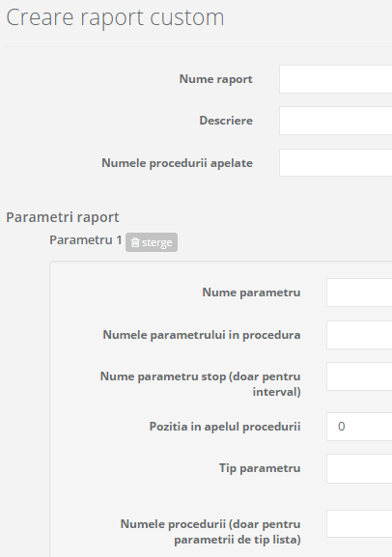Image resolution: width=392 pixels, height=557 pixels.
Task: Click the Parametri raport section heading
Action: click(x=63, y=217)
